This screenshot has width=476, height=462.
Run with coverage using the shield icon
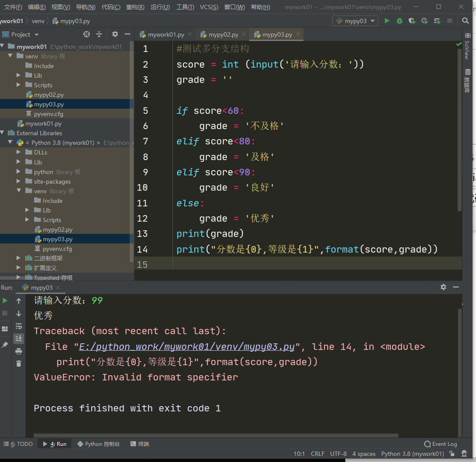[412, 21]
